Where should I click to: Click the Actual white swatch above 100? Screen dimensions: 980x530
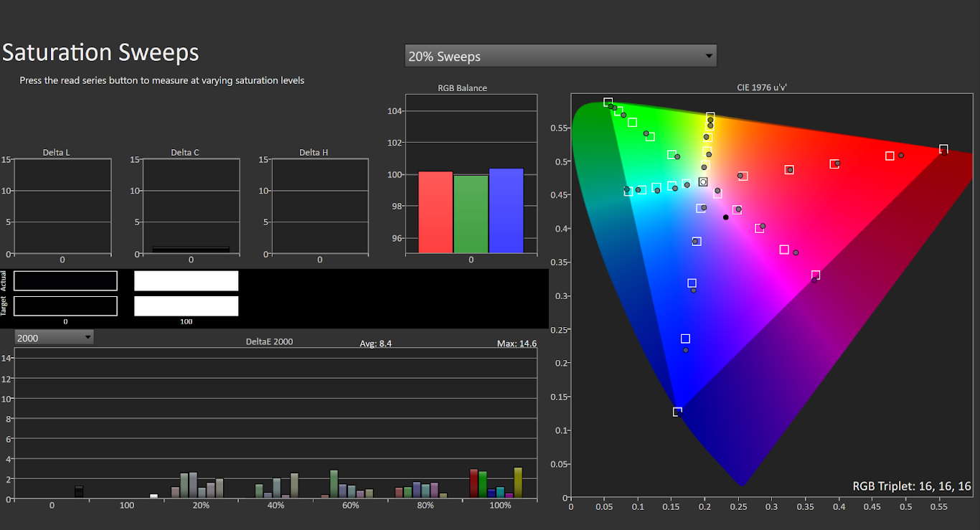click(187, 281)
